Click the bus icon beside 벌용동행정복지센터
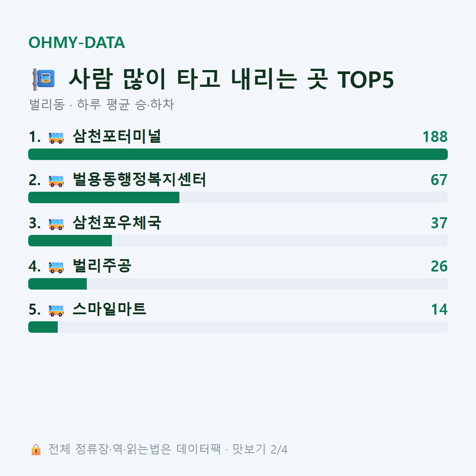This screenshot has height=476, width=476. 56,181
